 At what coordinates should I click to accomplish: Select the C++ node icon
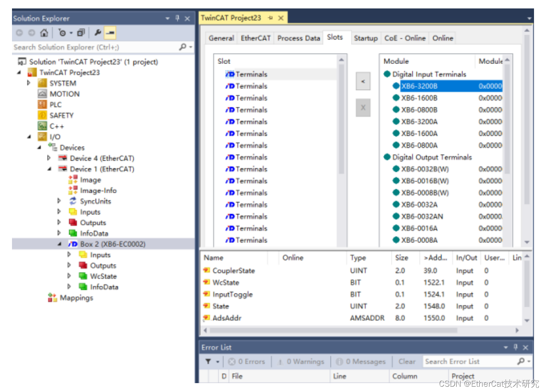(42, 126)
